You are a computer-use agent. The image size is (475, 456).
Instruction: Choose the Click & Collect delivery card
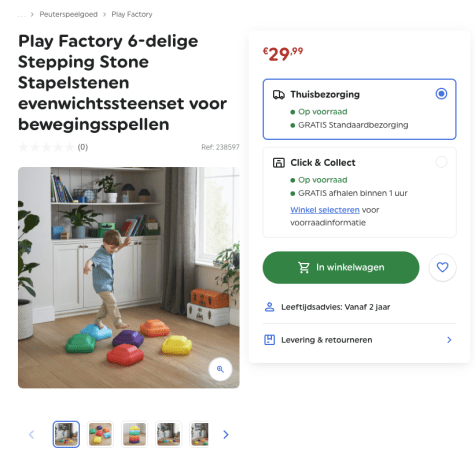click(359, 192)
